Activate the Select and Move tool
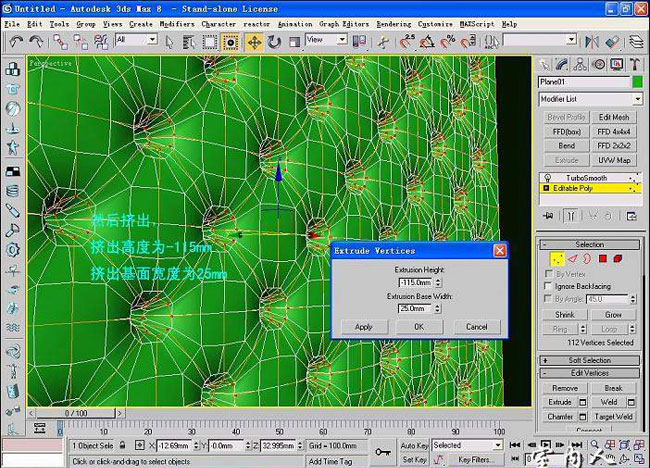The image size is (650, 468). 254,42
